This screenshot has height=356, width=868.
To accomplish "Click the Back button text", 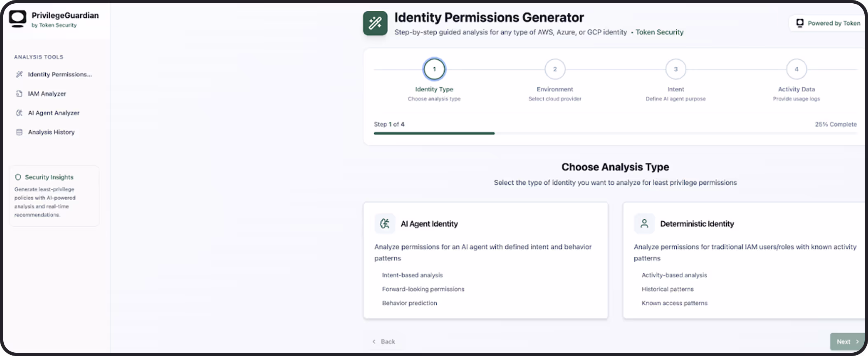I will tap(388, 342).
